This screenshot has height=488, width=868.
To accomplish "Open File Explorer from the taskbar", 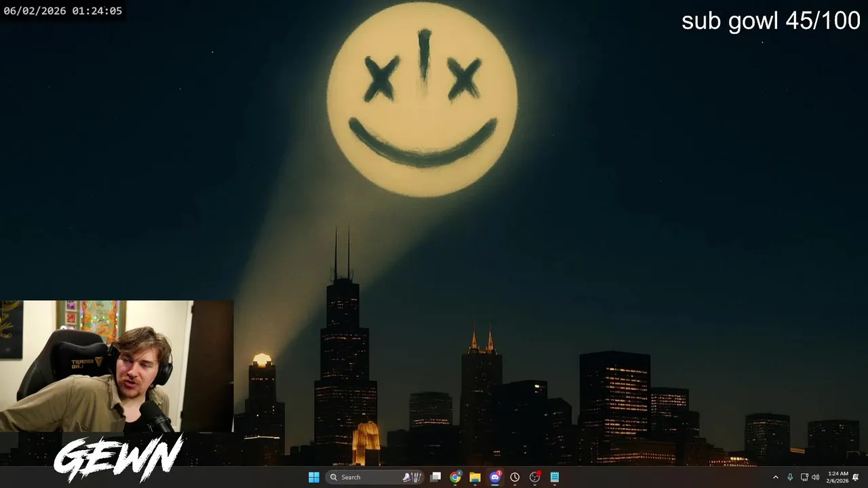I will 475,477.
